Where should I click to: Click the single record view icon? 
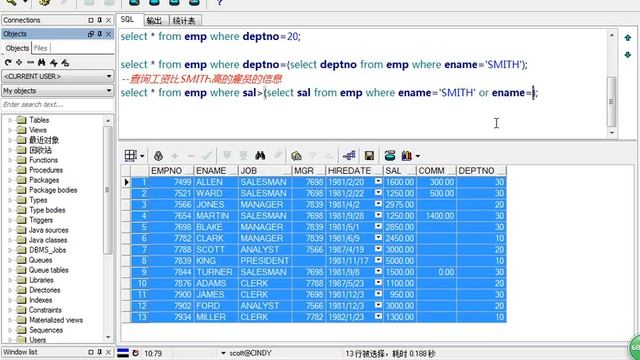390,156
